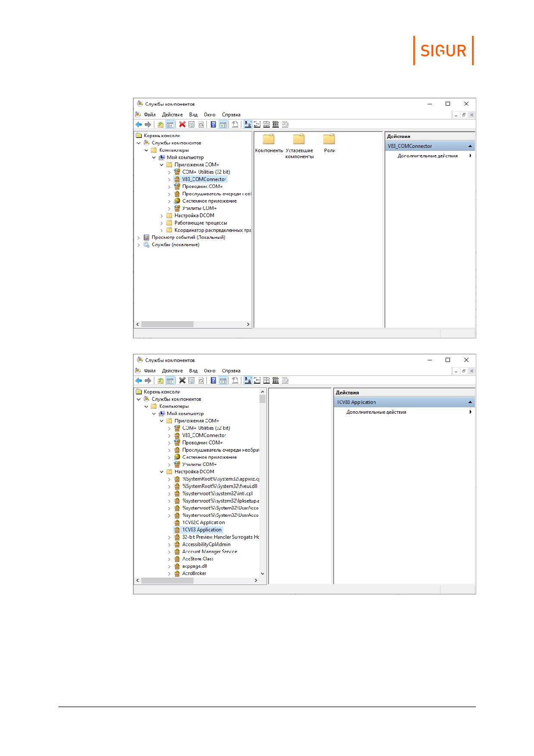Screen dimensions: 534x756
Task: Expand Работающие процессы in the upper window tree
Action: coord(162,223)
